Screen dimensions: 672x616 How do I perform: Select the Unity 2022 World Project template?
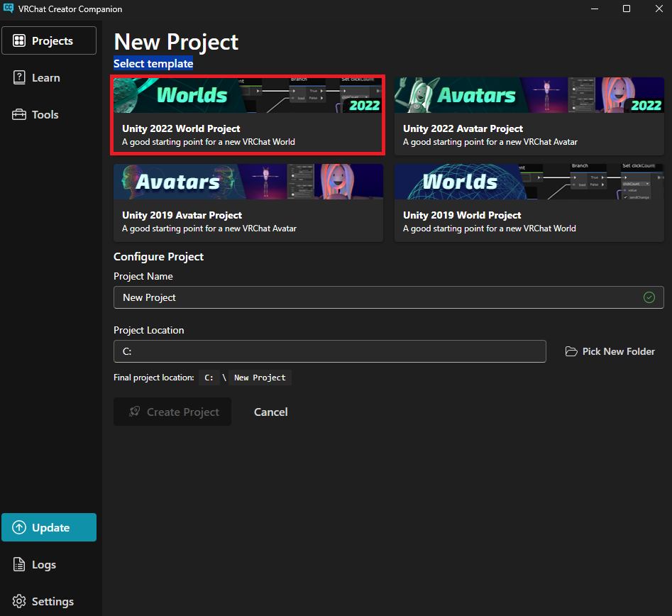tap(248, 115)
